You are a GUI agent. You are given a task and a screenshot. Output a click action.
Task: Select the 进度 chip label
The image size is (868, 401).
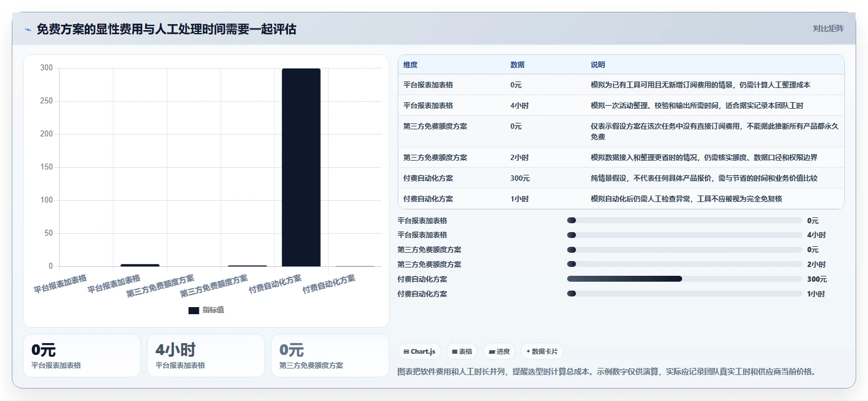[x=503, y=351]
